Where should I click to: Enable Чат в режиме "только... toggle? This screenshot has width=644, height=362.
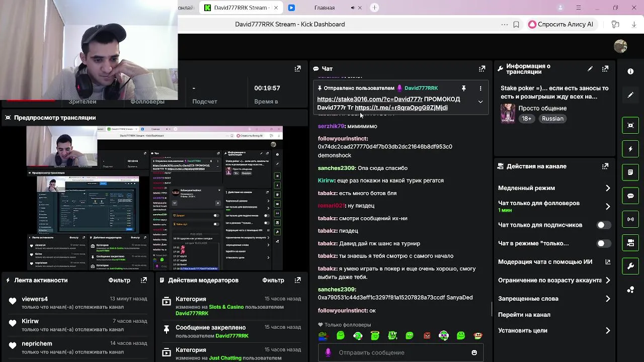pos(604,243)
